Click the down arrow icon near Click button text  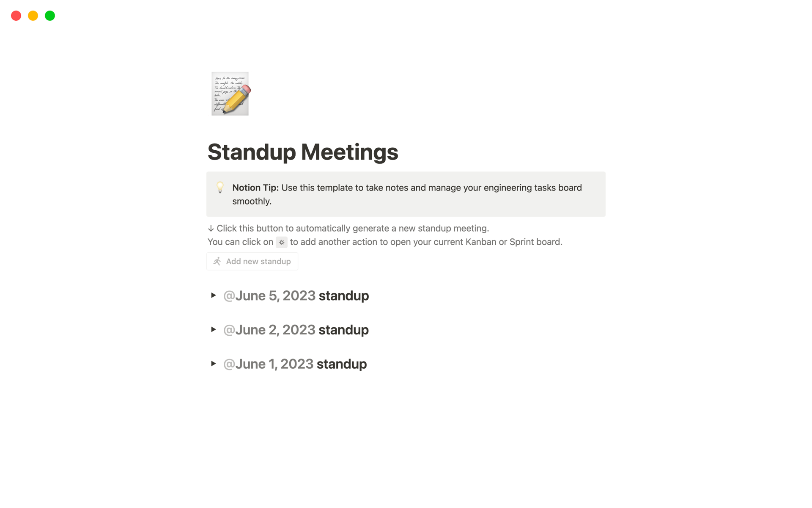pos(211,228)
